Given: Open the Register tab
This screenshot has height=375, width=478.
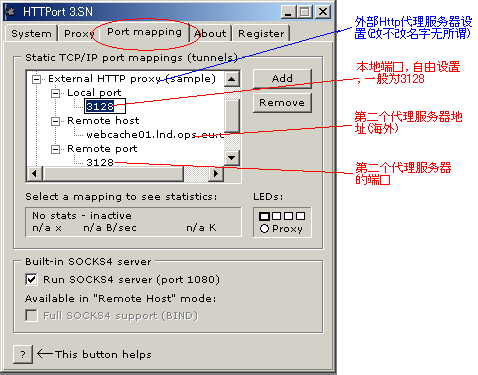Looking at the screenshot, I should [261, 34].
